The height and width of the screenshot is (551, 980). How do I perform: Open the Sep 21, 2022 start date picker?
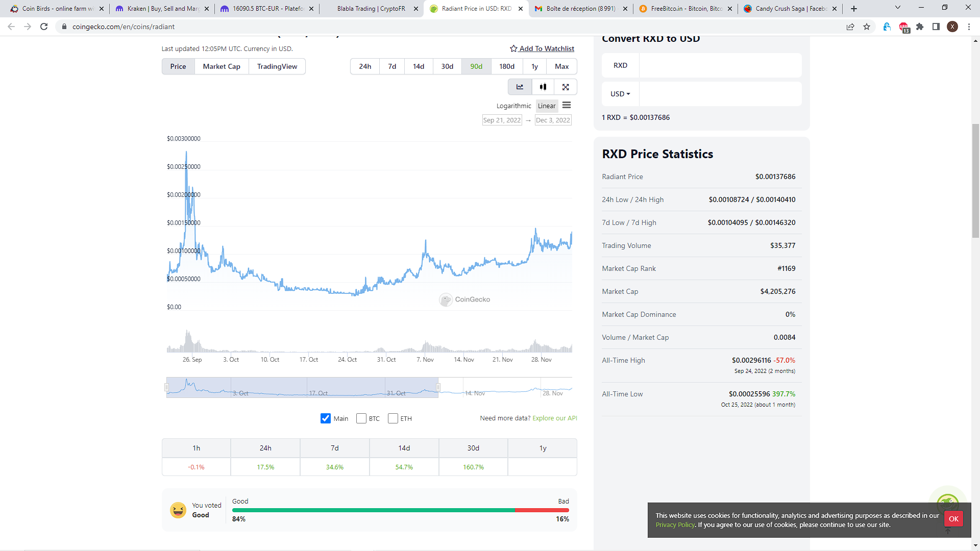click(502, 120)
